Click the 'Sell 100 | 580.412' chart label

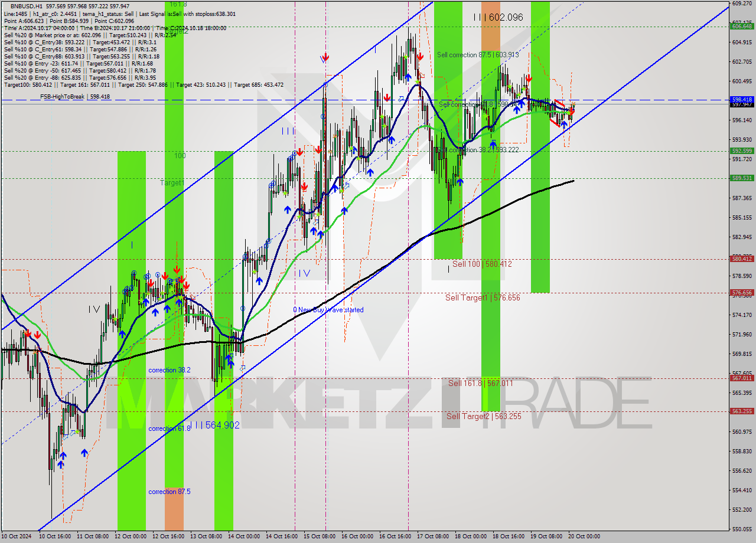pyautogui.click(x=482, y=264)
